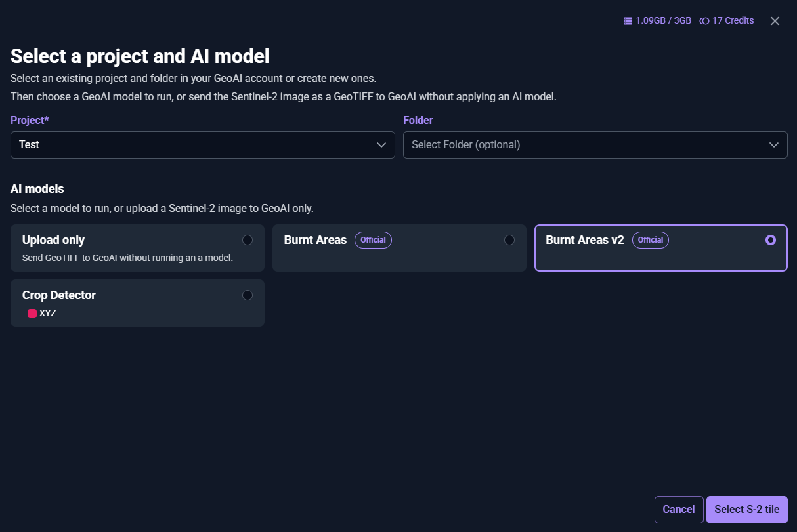Open the Project dropdown showing Test

click(x=202, y=145)
